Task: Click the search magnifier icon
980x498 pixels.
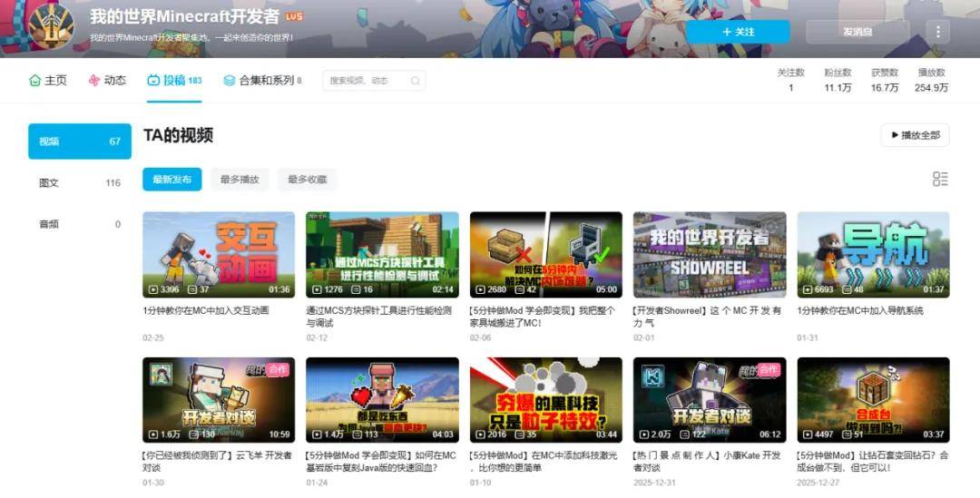Action: (415, 81)
